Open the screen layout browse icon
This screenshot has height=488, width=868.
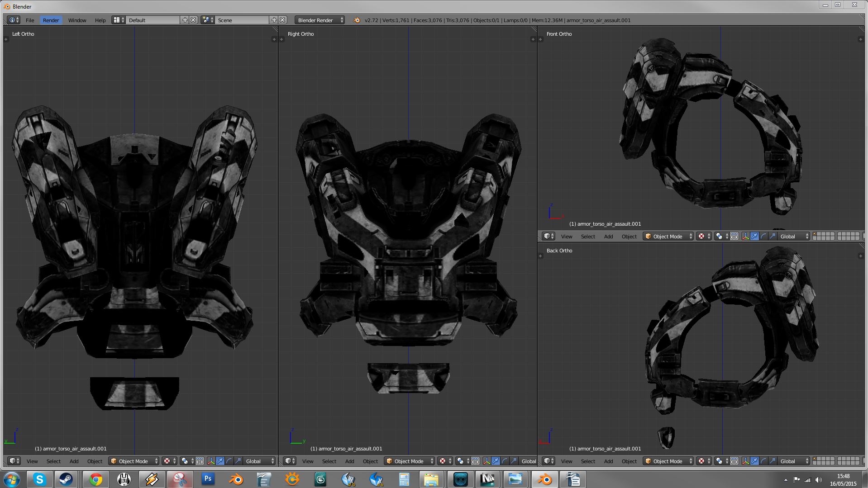tap(119, 20)
